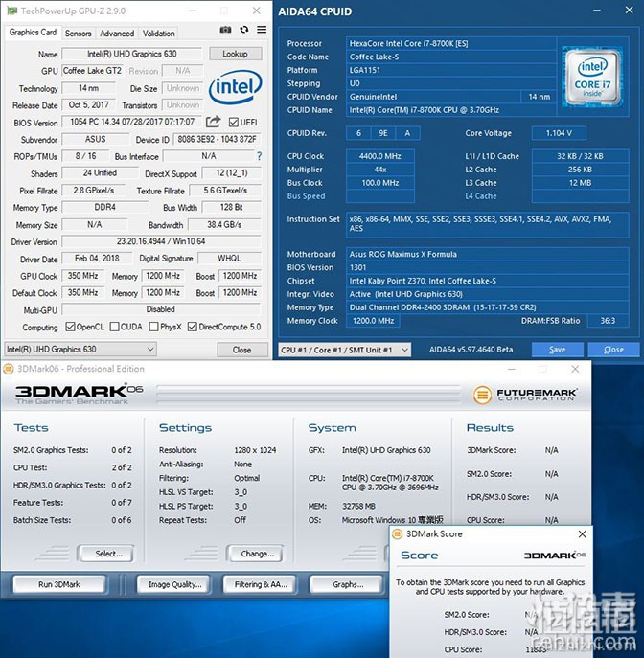This screenshot has height=658, width=644.
Task: Click the Digital Signature WHQL field
Action: pyautogui.click(x=229, y=258)
